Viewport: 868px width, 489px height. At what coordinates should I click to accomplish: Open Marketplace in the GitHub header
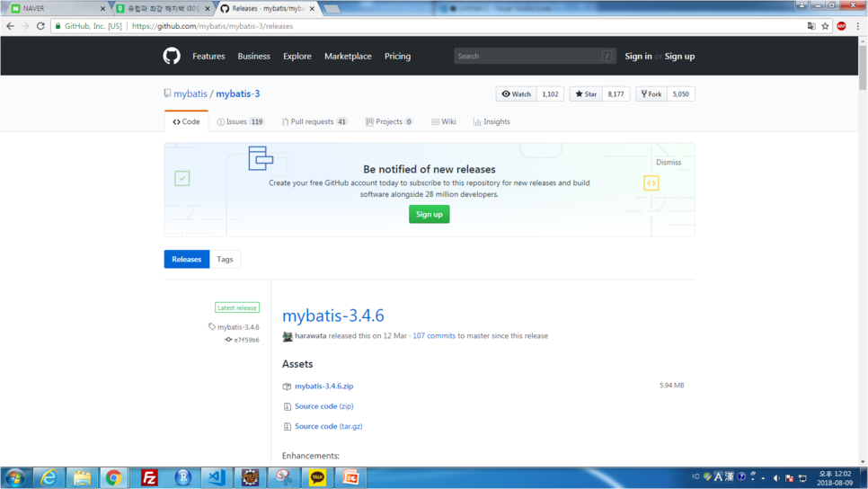point(349,56)
